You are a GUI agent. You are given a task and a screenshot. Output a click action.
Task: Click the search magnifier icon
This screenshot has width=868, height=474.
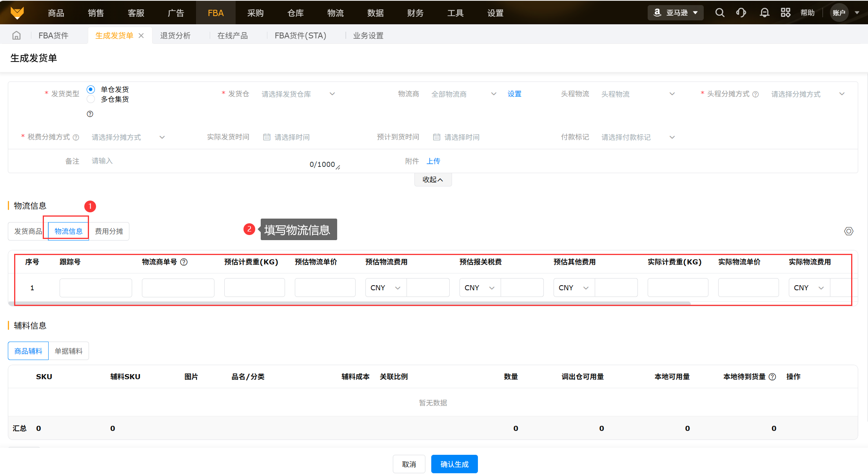(x=719, y=13)
